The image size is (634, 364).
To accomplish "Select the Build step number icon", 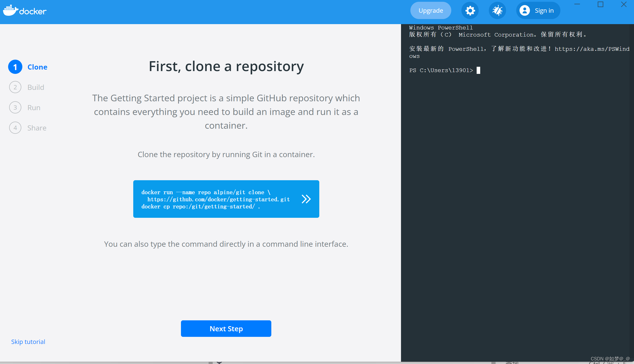I will (x=15, y=87).
